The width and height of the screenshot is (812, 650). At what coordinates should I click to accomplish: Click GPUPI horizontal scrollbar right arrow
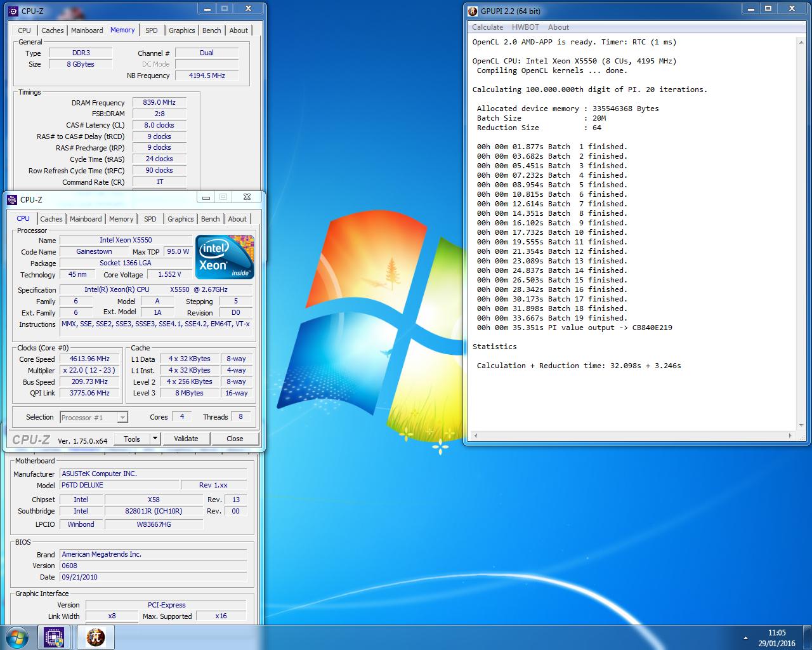(790, 436)
